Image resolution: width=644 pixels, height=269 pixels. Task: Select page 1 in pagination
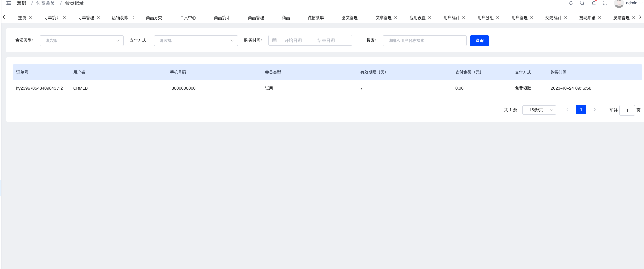581,110
